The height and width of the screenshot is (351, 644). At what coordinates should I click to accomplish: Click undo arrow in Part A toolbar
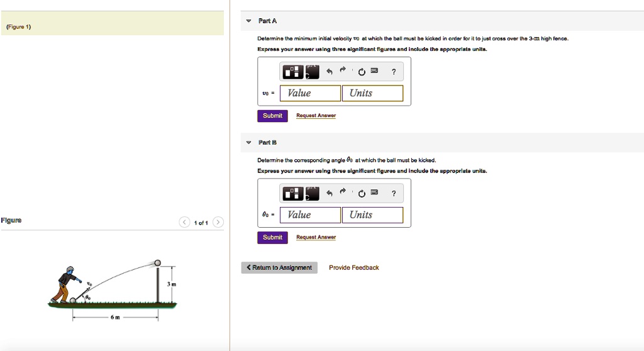(x=328, y=71)
